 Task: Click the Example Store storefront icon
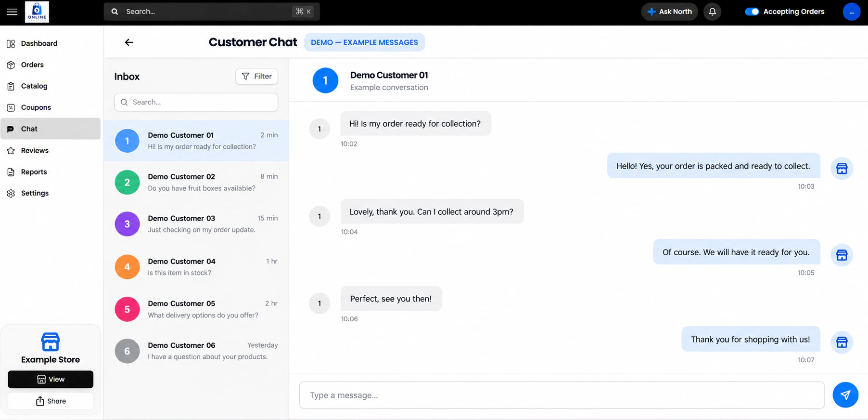pyautogui.click(x=51, y=341)
